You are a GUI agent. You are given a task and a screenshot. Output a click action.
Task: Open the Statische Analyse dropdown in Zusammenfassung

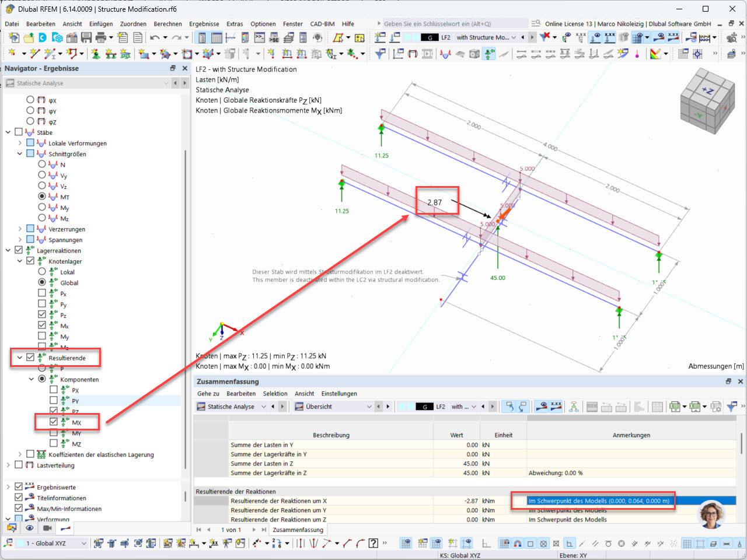coord(264,407)
